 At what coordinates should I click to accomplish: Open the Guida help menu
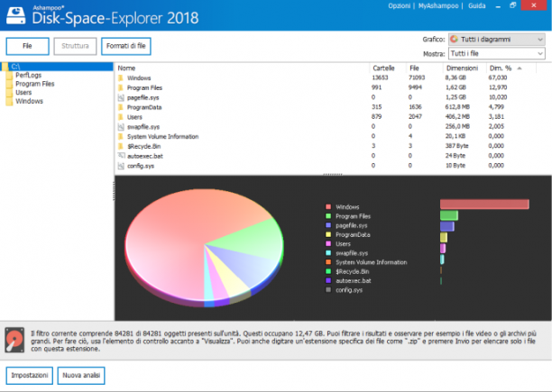476,6
